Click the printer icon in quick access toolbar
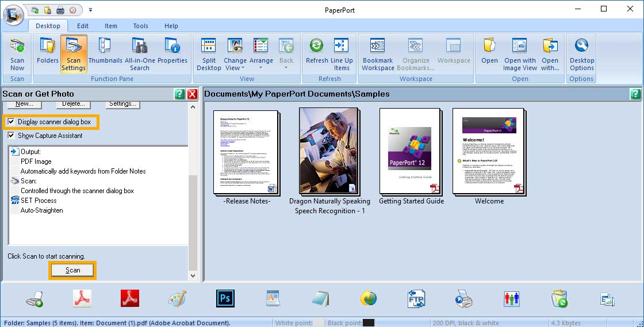Image resolution: width=644 pixels, height=327 pixels. pyautogui.click(x=60, y=10)
